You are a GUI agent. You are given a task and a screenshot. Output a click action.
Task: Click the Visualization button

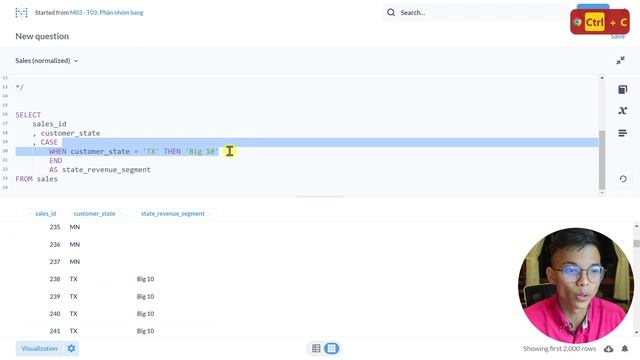coord(39,349)
